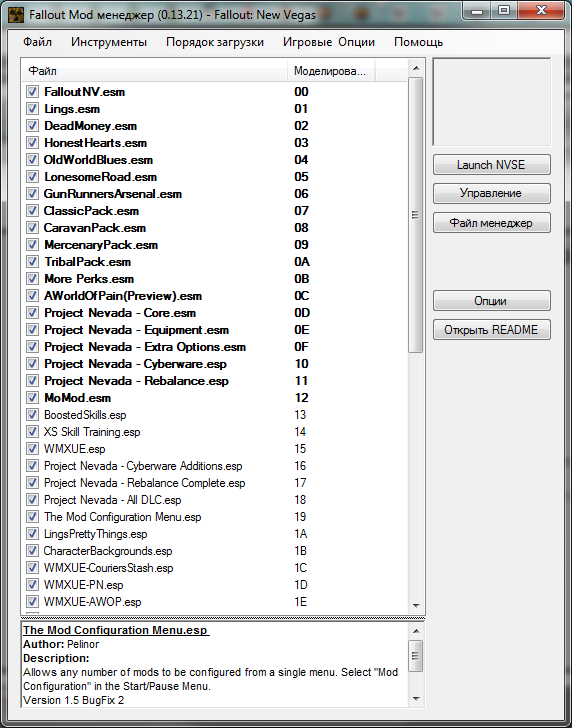The width and height of the screenshot is (572, 728).
Task: Click load order index 0C
Action: click(301, 296)
